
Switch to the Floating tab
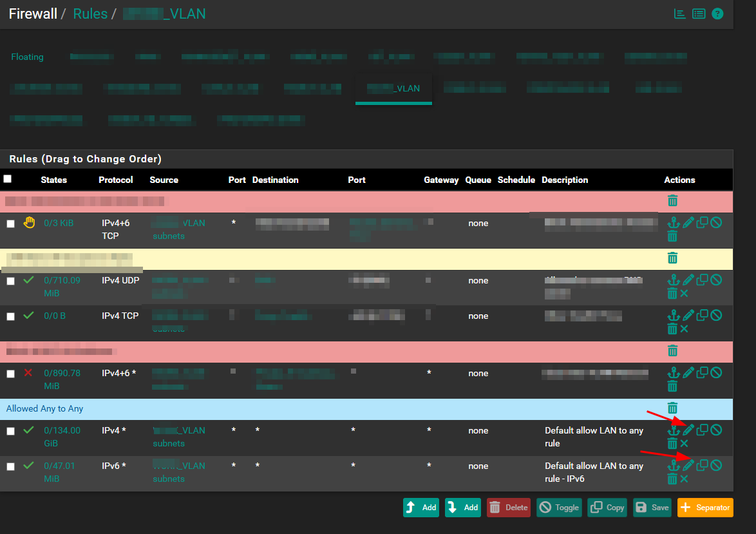tap(28, 57)
